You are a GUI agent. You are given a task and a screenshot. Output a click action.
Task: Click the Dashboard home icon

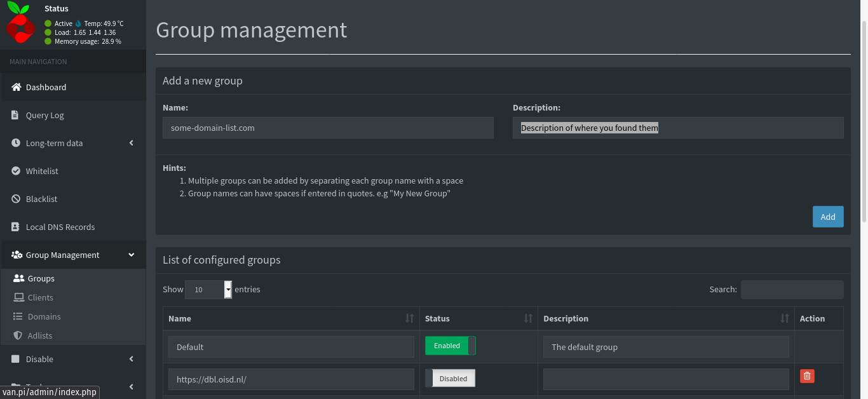(x=17, y=87)
